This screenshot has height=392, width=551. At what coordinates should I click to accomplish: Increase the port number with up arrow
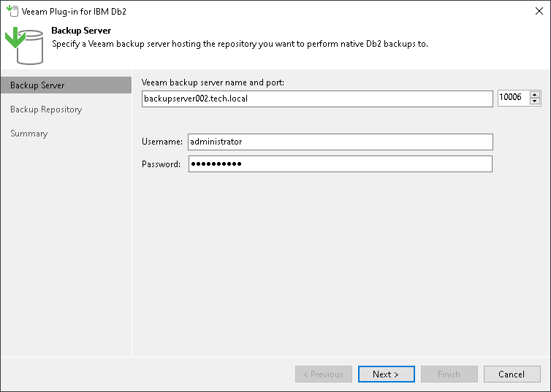click(535, 94)
